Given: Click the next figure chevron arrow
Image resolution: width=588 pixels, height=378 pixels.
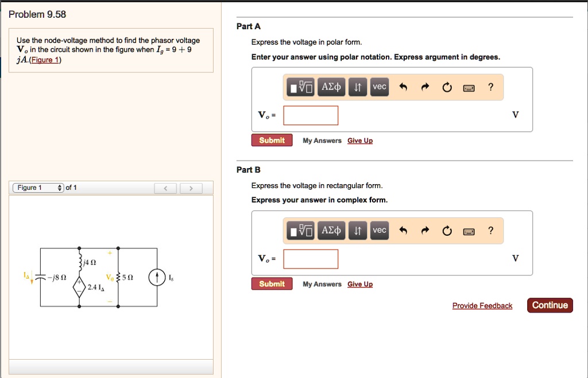Looking at the screenshot, I should tap(191, 188).
